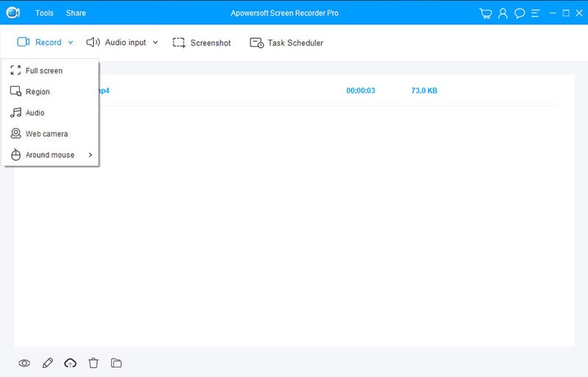Image resolution: width=588 pixels, height=377 pixels.
Task: Click the music note Audio icon
Action: coord(15,112)
